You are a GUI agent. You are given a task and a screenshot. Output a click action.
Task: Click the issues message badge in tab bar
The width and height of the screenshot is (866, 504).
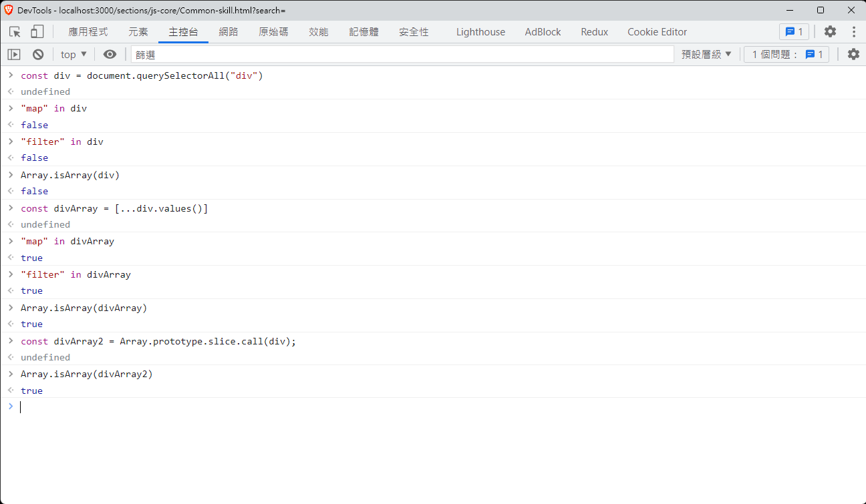[x=794, y=31]
